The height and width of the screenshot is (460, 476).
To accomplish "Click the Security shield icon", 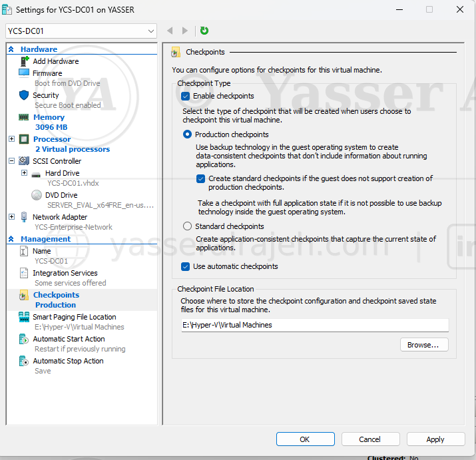I will point(24,95).
